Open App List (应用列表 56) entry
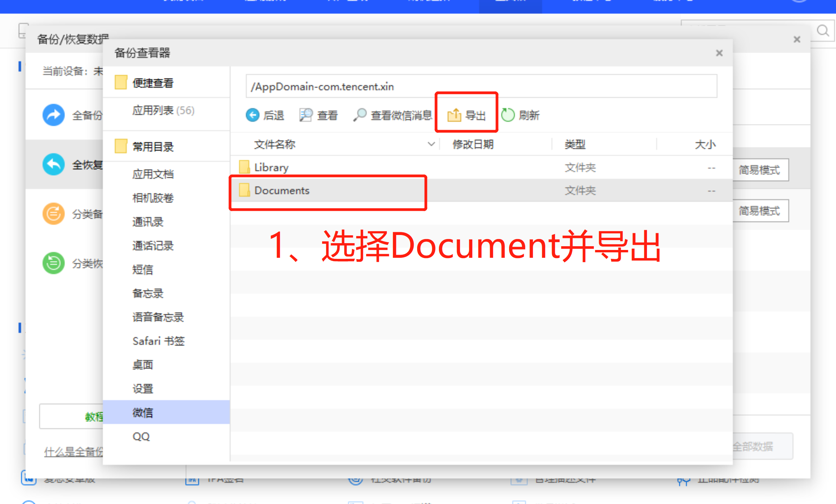 [x=163, y=111]
